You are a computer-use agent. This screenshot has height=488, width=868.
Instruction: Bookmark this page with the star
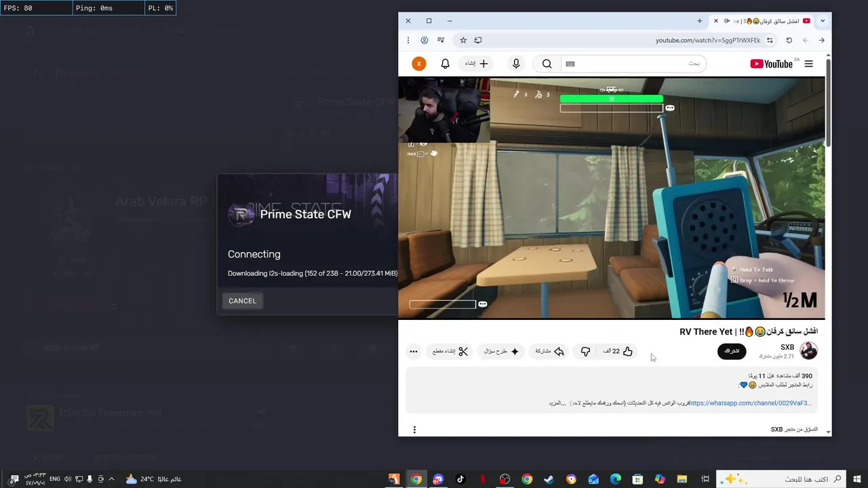click(x=463, y=41)
